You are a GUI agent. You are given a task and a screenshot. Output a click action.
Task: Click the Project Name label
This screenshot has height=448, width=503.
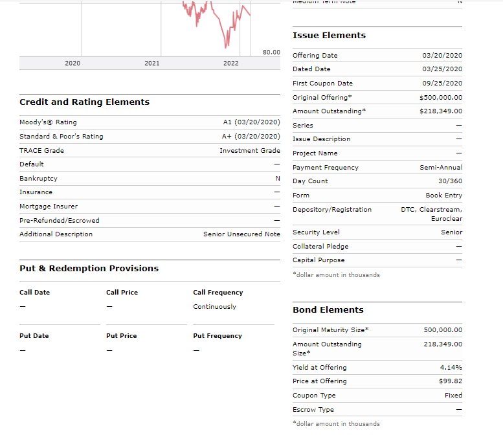coord(315,153)
